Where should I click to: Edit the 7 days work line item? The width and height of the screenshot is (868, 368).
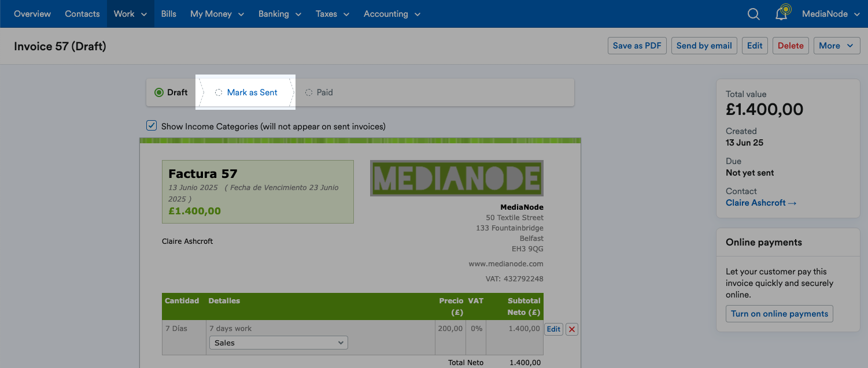[x=553, y=329]
